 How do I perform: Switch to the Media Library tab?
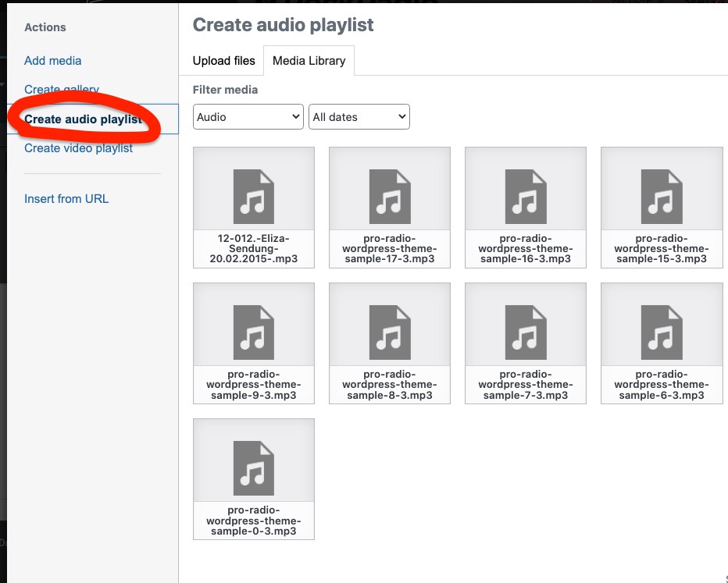pyautogui.click(x=309, y=61)
